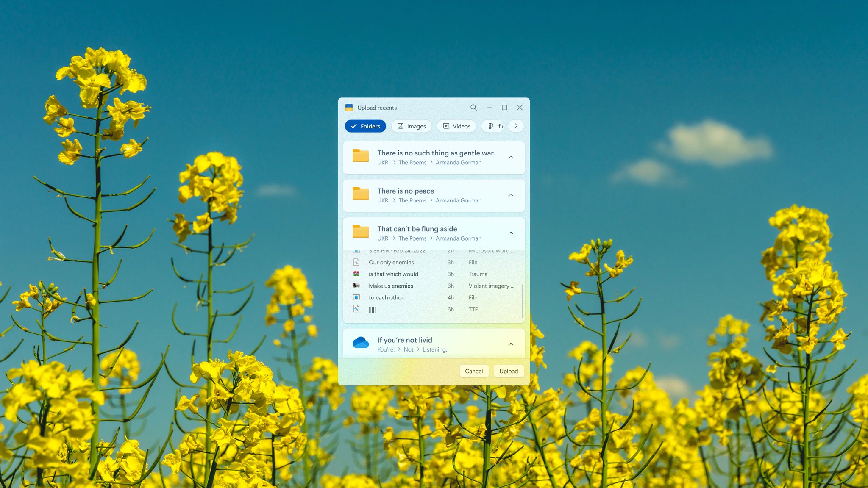This screenshot has height=488, width=868.
Task: Toggle the Folders filter chip off
Action: tap(365, 126)
